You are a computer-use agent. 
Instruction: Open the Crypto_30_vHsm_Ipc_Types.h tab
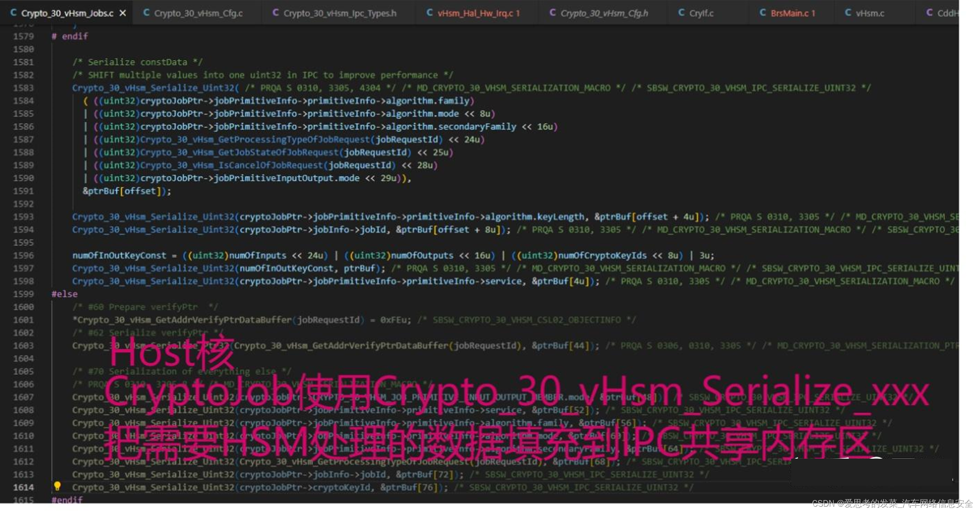pos(340,13)
